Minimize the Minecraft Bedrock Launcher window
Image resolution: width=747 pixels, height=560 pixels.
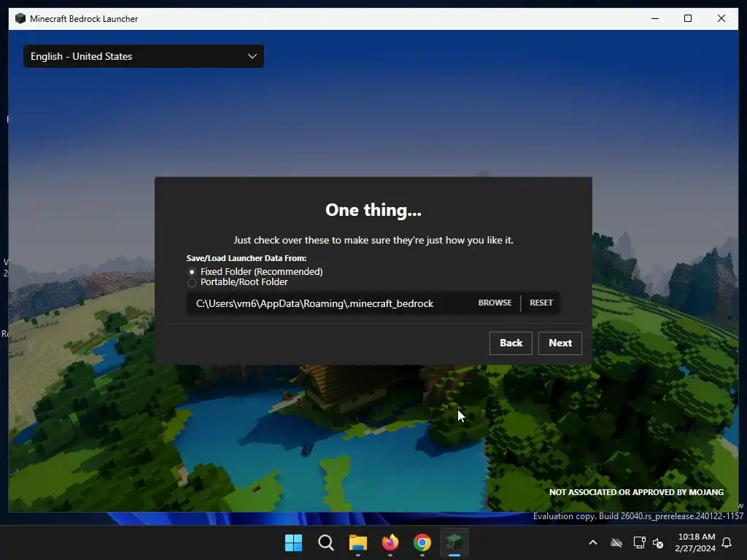(655, 18)
